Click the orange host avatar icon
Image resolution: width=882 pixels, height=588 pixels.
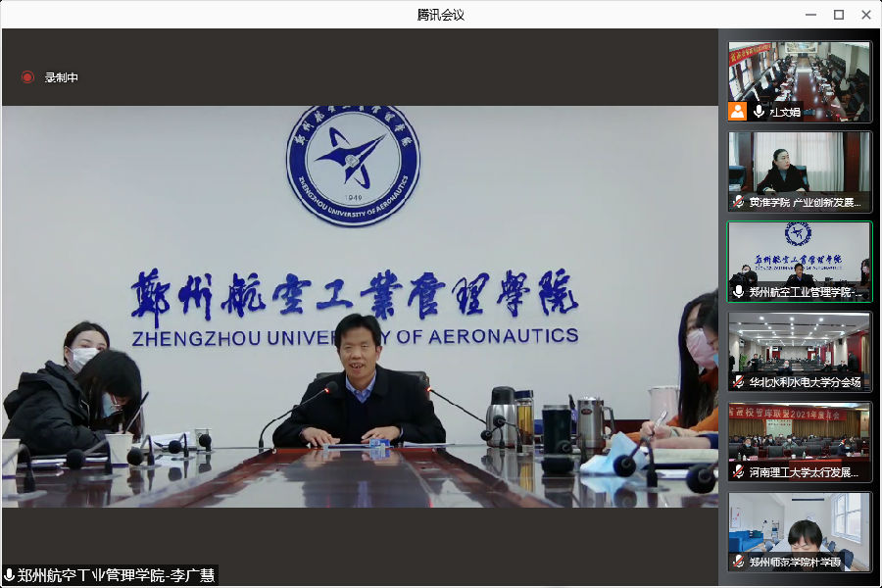[x=738, y=112]
